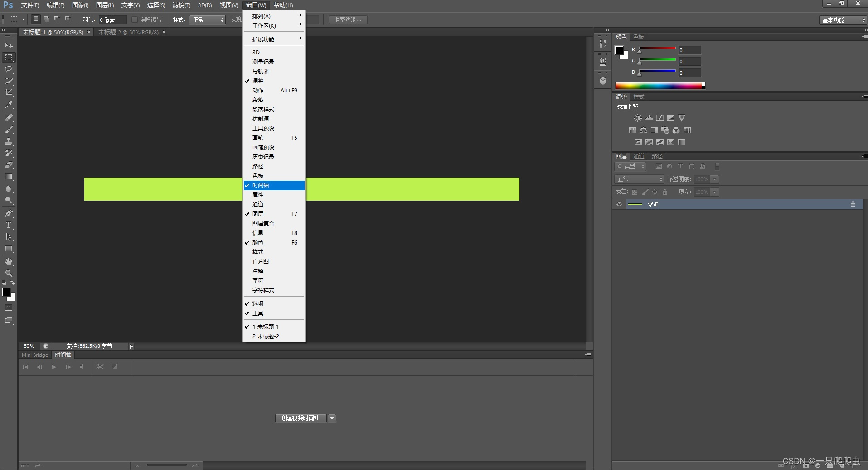This screenshot has height=470, width=868.
Task: Switch to 通道 panel tab
Action: 639,156
